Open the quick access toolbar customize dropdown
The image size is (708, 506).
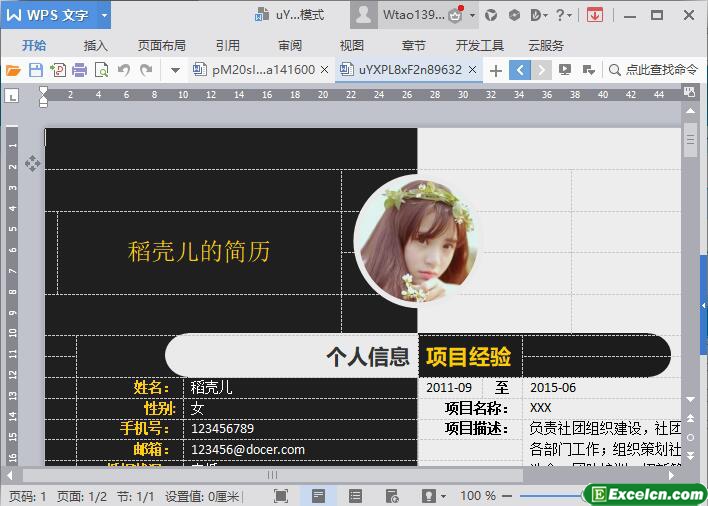pos(175,70)
